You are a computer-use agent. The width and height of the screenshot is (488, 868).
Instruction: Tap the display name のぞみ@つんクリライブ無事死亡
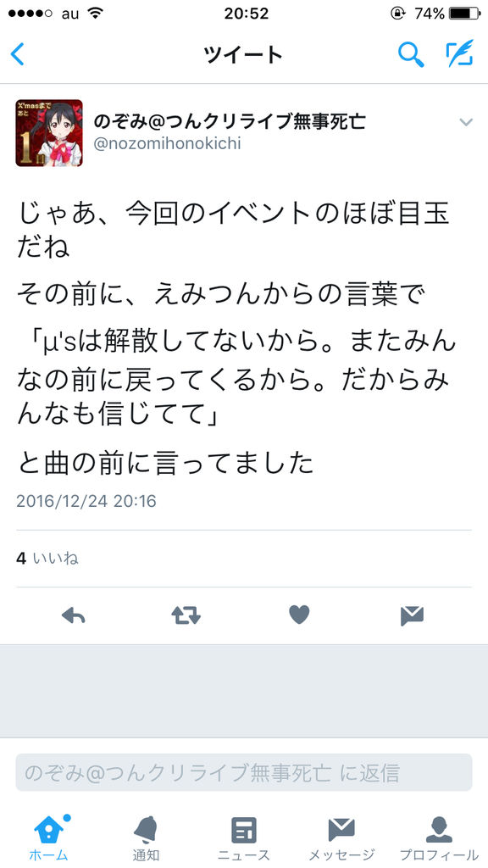point(230,120)
